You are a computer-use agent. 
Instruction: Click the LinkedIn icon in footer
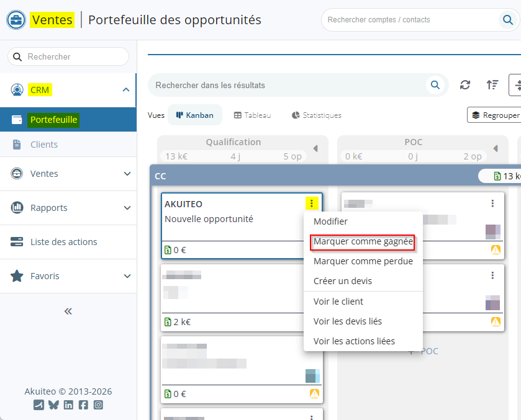coord(68,405)
